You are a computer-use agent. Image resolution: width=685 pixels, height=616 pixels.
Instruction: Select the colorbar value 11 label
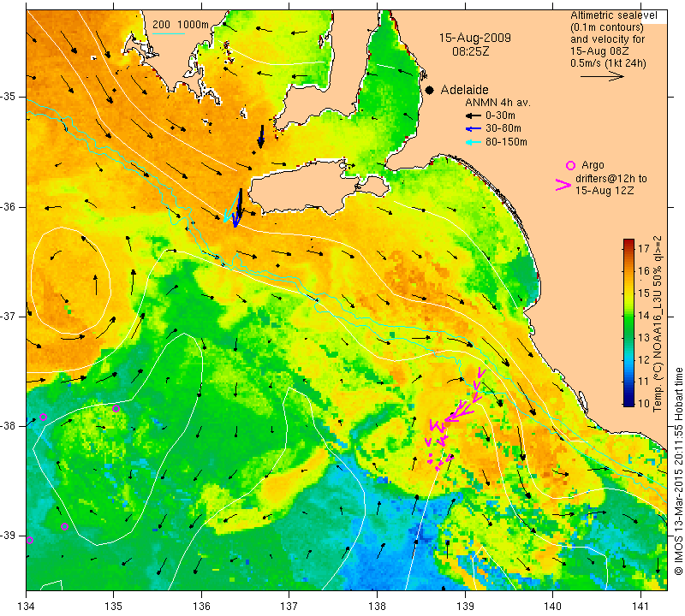pos(644,382)
